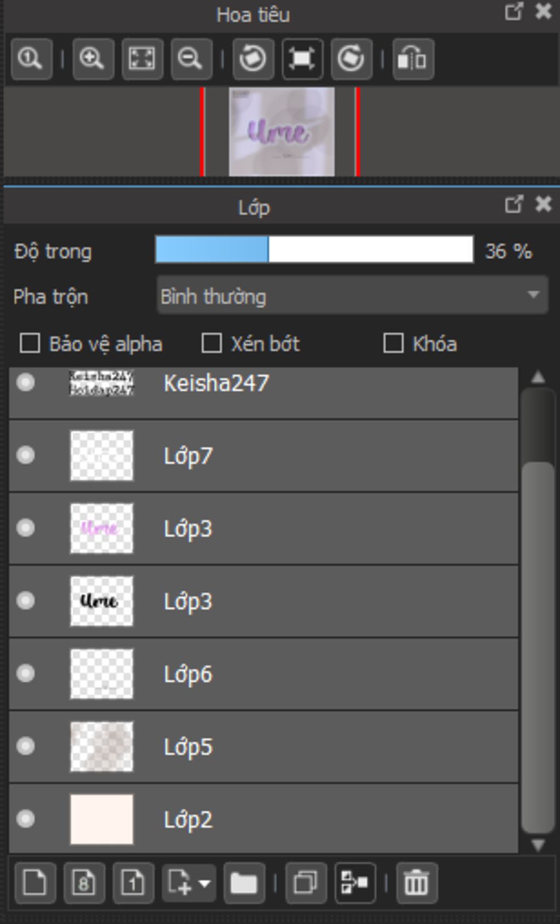Image resolution: width=560 pixels, height=924 pixels.
Task: Merge the layer down
Action: 355,882
